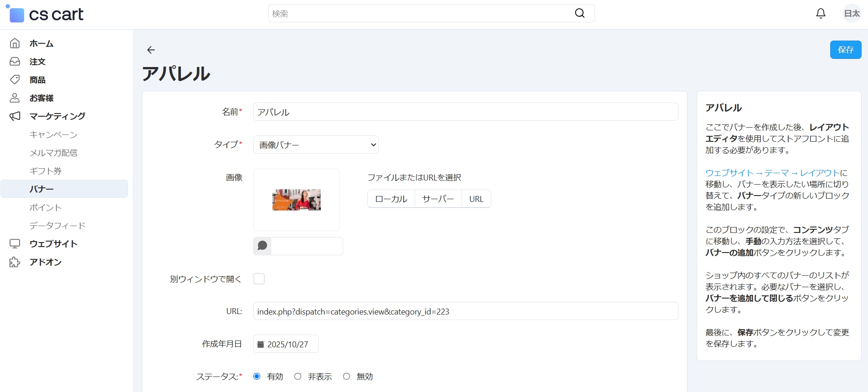Image resolution: width=868 pixels, height=392 pixels.
Task: Click the search magnifier icon
Action: [580, 13]
